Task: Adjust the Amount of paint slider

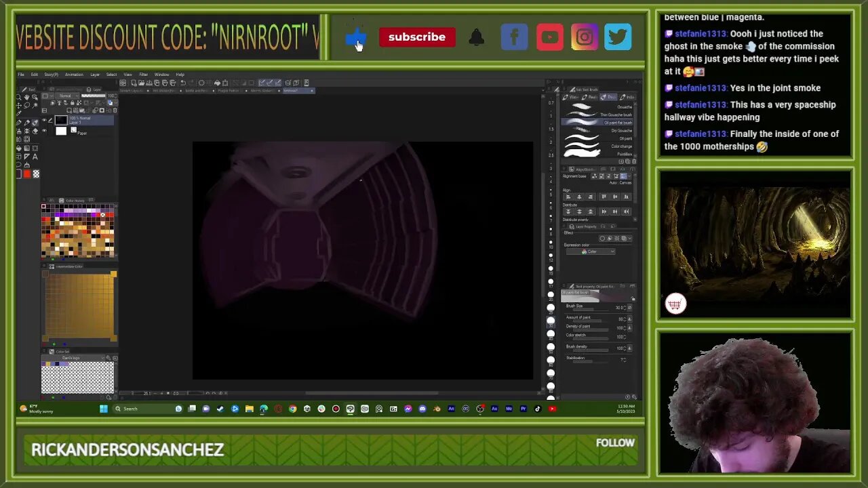Action: coord(590,321)
